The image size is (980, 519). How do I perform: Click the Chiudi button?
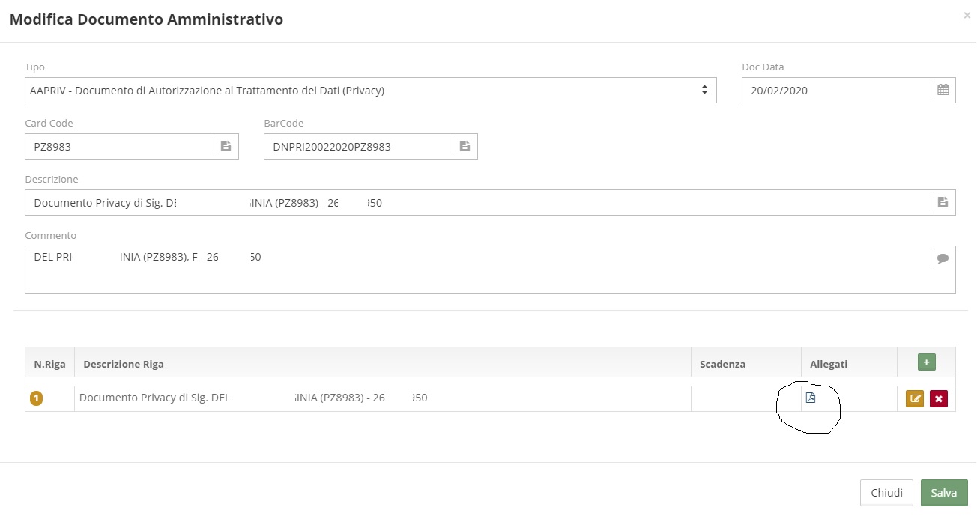coord(886,493)
